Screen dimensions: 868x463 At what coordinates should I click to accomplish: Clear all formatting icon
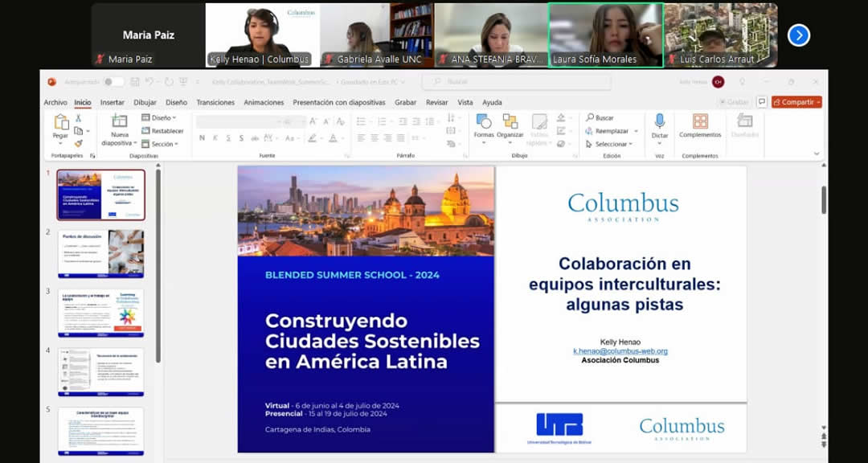click(x=341, y=121)
